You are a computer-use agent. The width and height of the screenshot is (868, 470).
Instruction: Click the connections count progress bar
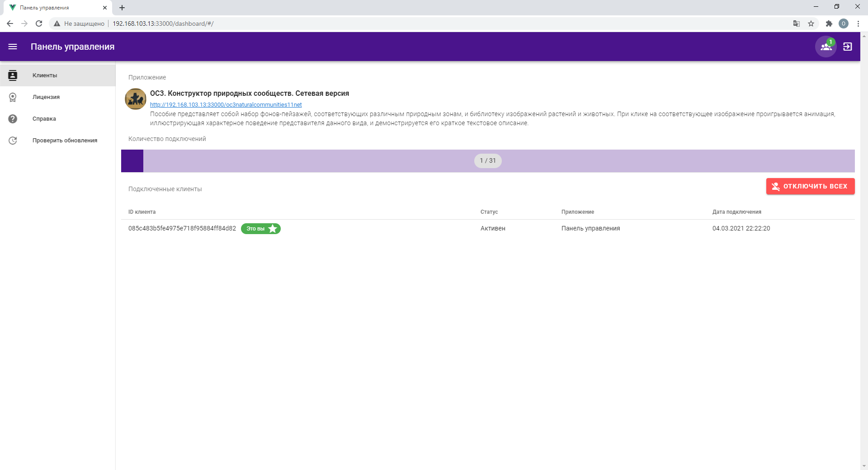click(487, 161)
